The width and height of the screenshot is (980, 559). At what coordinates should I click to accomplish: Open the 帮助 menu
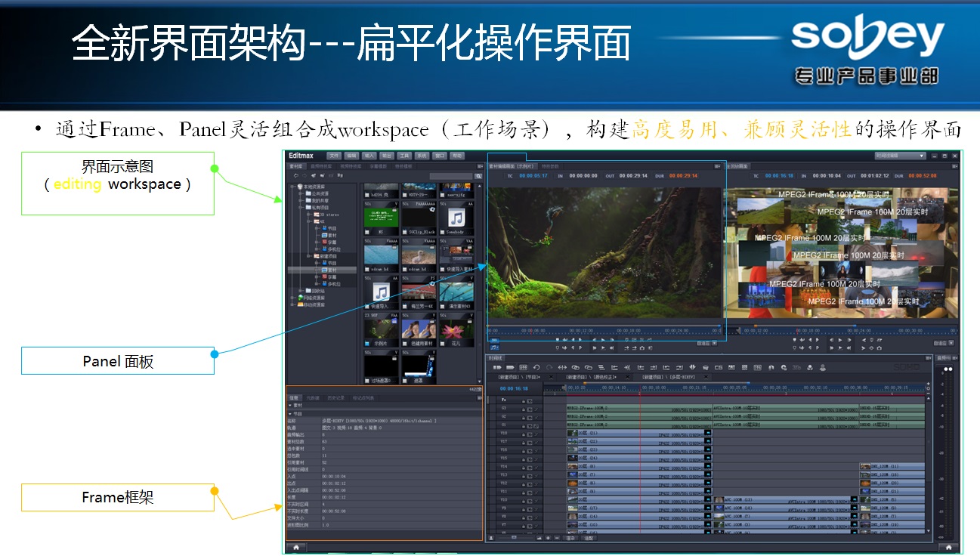coord(457,156)
